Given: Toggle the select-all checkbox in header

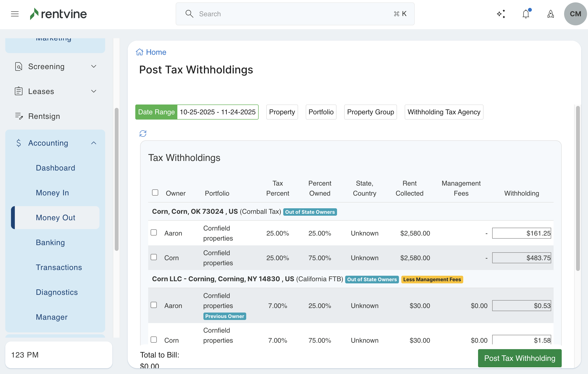Looking at the screenshot, I should [155, 192].
